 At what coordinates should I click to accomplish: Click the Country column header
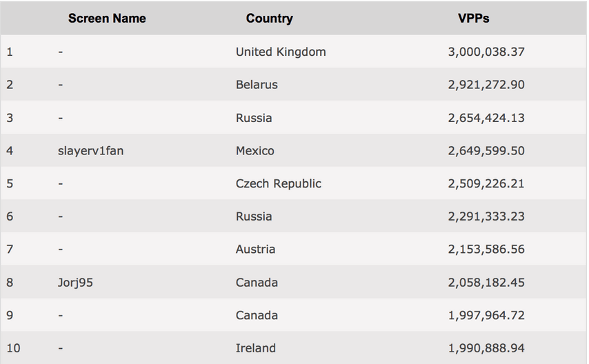[270, 19]
